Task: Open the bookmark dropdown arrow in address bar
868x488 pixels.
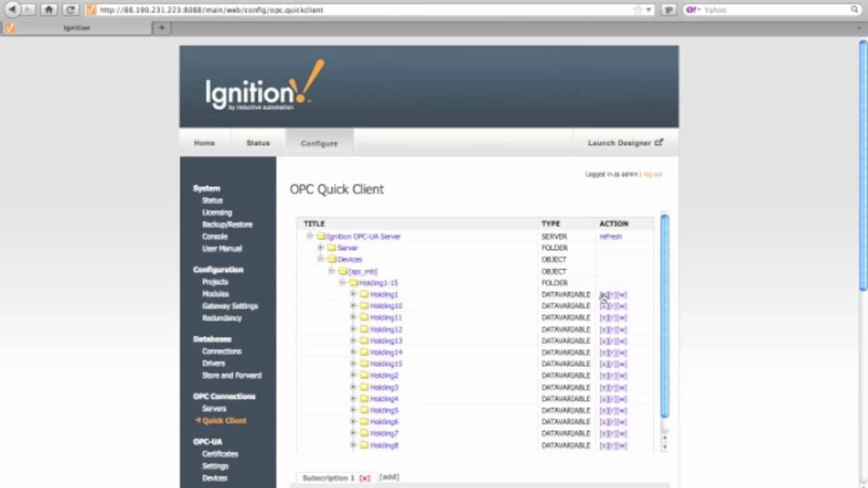Action: 648,9
